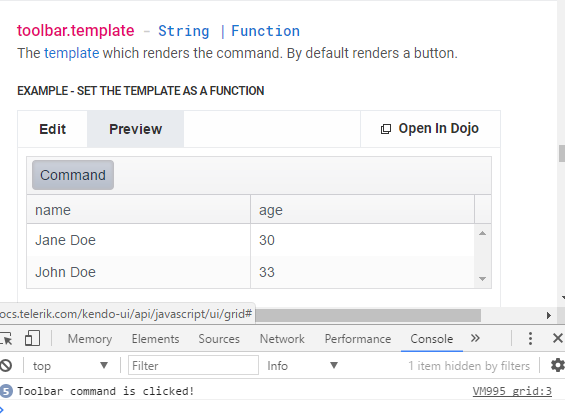This screenshot has height=419, width=565.
Task: Open the top context dropdown
Action: (70, 366)
